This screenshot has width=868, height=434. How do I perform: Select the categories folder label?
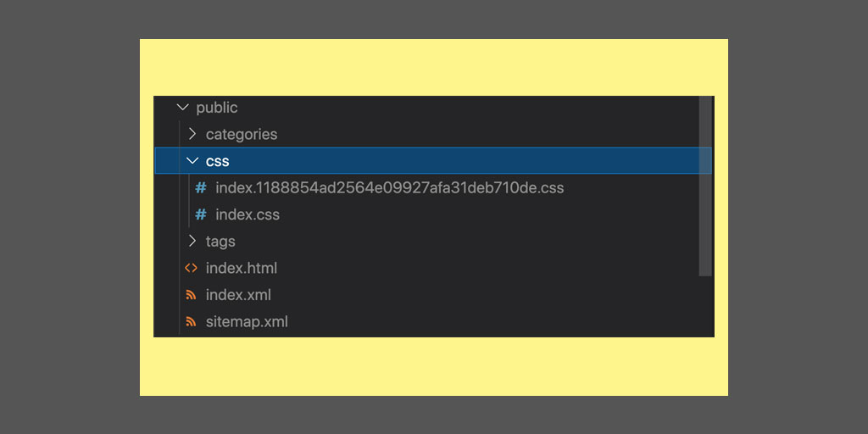point(242,134)
